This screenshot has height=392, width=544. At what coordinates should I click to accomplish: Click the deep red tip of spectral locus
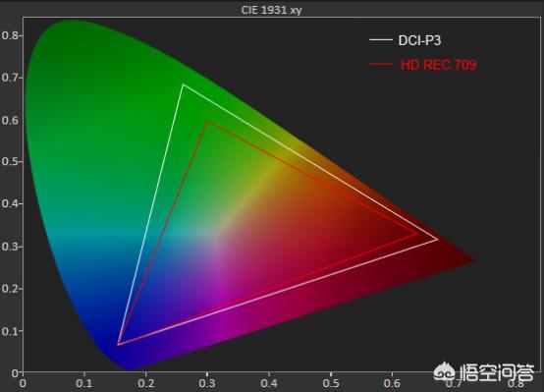click(472, 259)
